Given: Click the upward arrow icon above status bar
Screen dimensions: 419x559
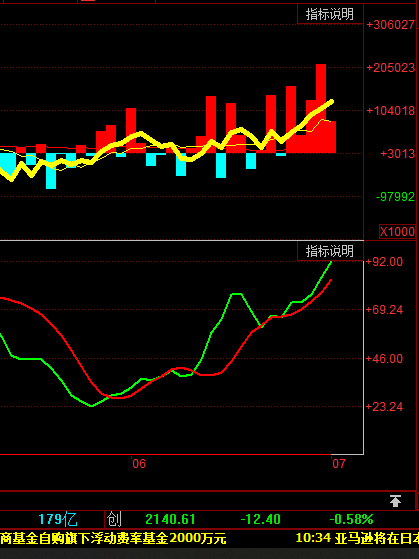Looking at the screenshot, I should (x=395, y=501).
